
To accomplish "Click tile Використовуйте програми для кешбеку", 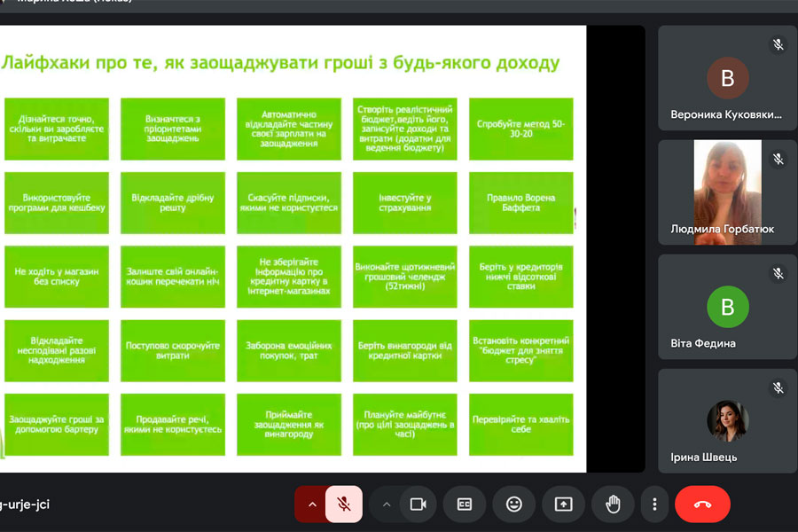I will (57, 203).
